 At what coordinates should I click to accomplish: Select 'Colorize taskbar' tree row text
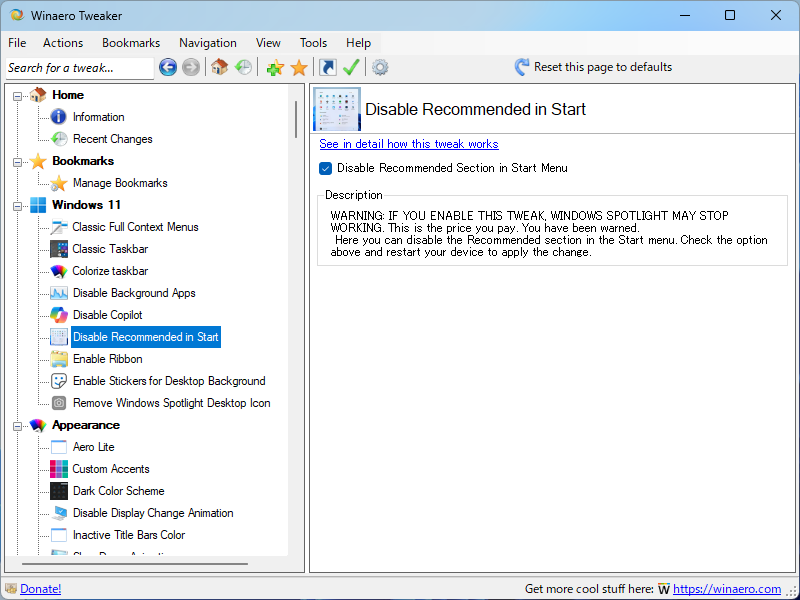pyautogui.click(x=110, y=270)
